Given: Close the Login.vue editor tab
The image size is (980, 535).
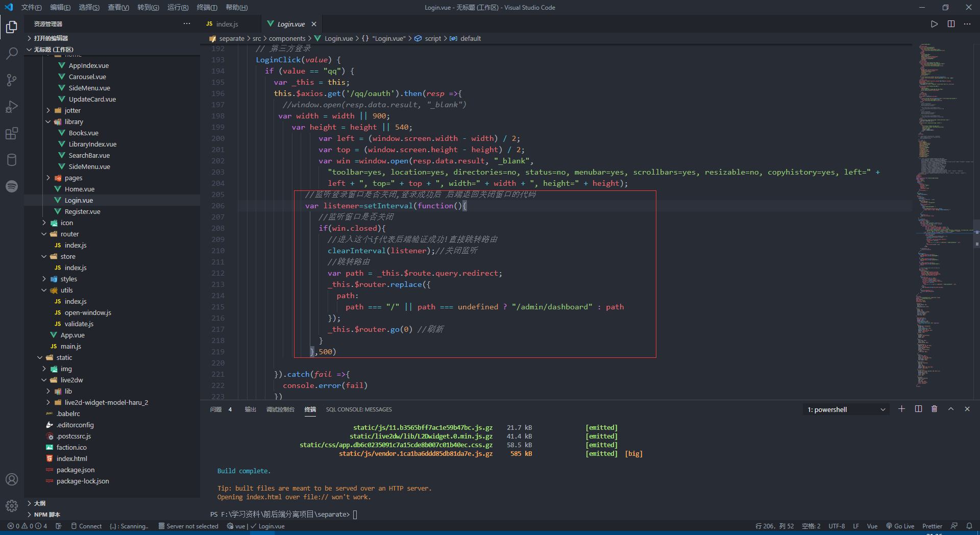Looking at the screenshot, I should click(x=314, y=24).
